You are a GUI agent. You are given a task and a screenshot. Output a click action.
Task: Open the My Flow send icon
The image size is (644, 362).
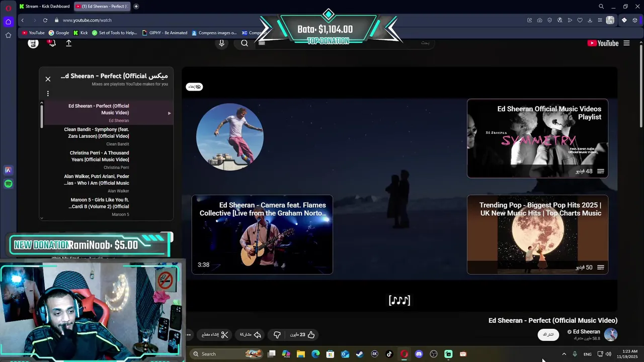tap(570, 20)
